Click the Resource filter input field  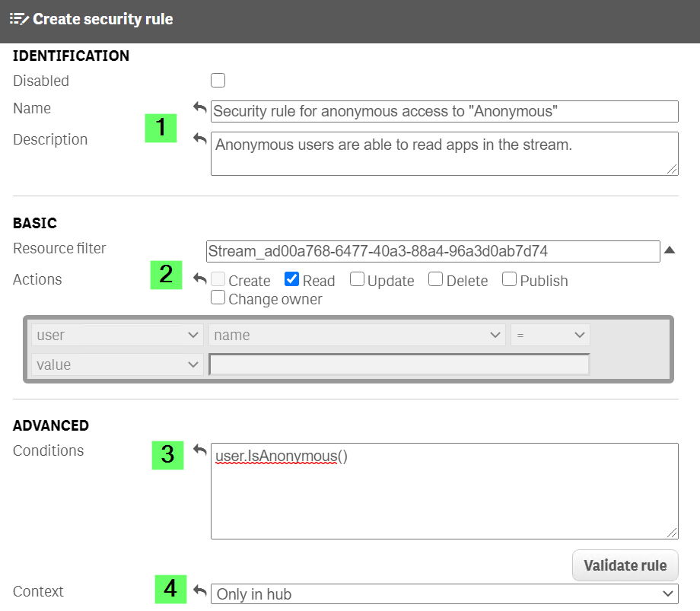click(434, 251)
